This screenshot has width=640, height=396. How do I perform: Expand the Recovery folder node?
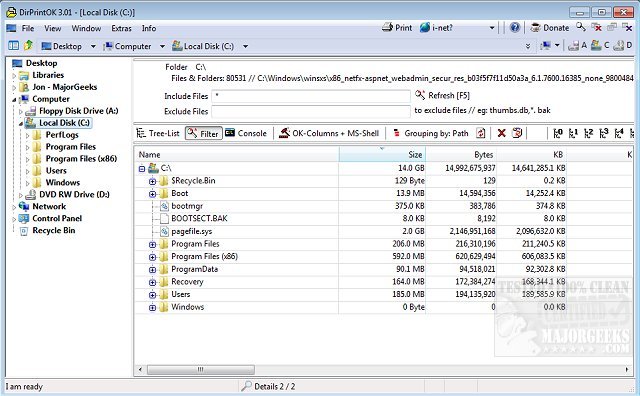click(153, 282)
